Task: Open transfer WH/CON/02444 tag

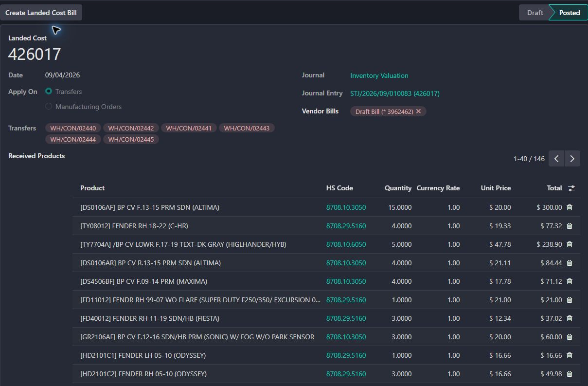Action: coord(73,139)
